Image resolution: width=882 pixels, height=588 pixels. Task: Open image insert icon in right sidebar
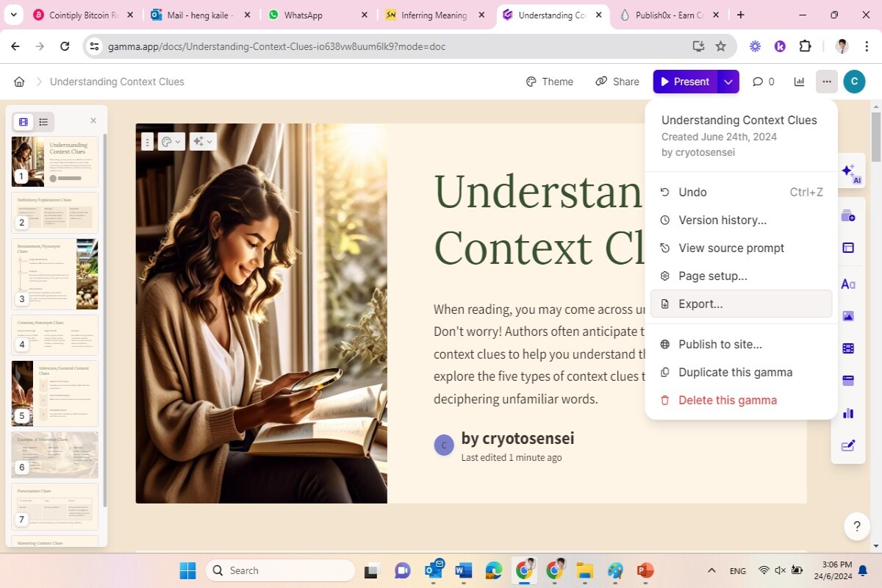click(x=848, y=316)
